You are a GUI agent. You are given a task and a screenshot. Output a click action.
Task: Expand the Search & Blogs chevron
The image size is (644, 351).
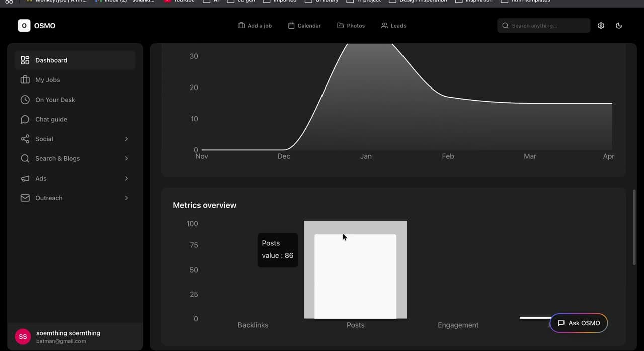126,158
